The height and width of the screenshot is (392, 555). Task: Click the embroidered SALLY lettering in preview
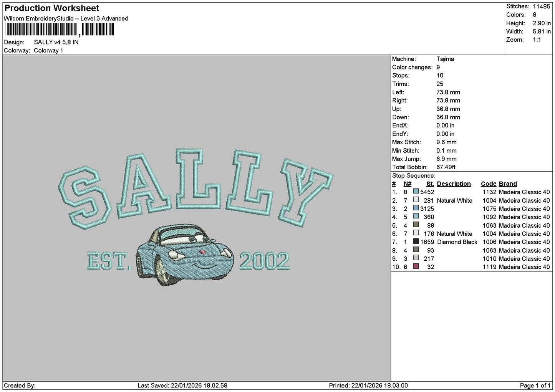click(x=196, y=190)
